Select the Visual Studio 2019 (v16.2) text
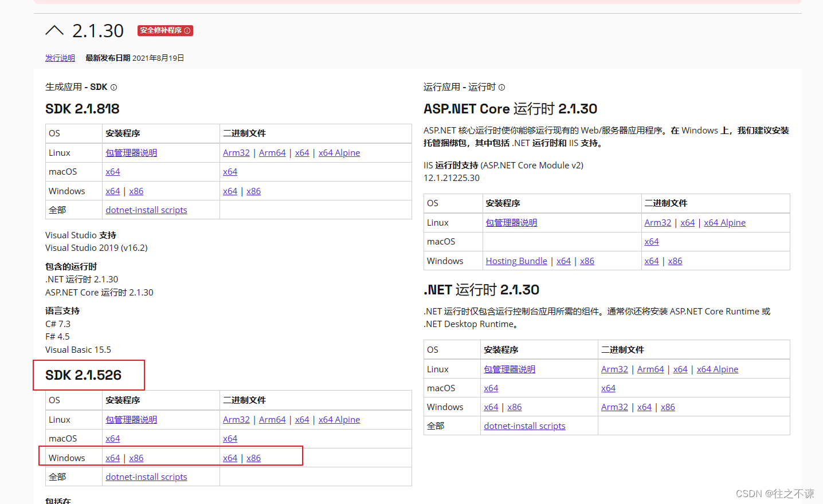 (x=96, y=248)
